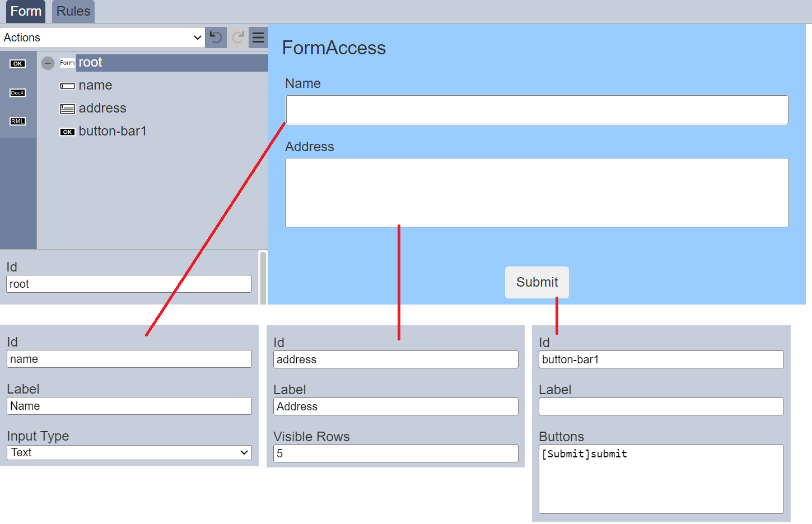The image size is (812, 524).
Task: Click the text field icon beside name
Action: 67,86
